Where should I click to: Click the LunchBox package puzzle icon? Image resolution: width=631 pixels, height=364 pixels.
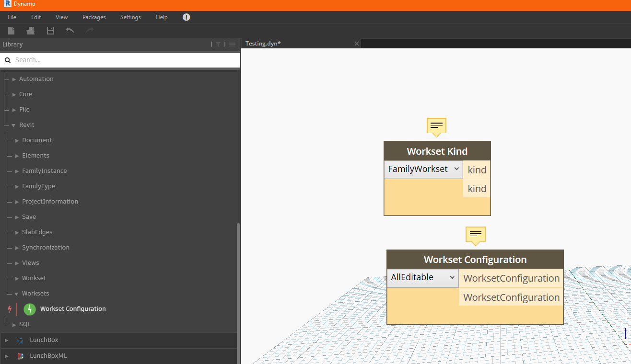point(20,340)
